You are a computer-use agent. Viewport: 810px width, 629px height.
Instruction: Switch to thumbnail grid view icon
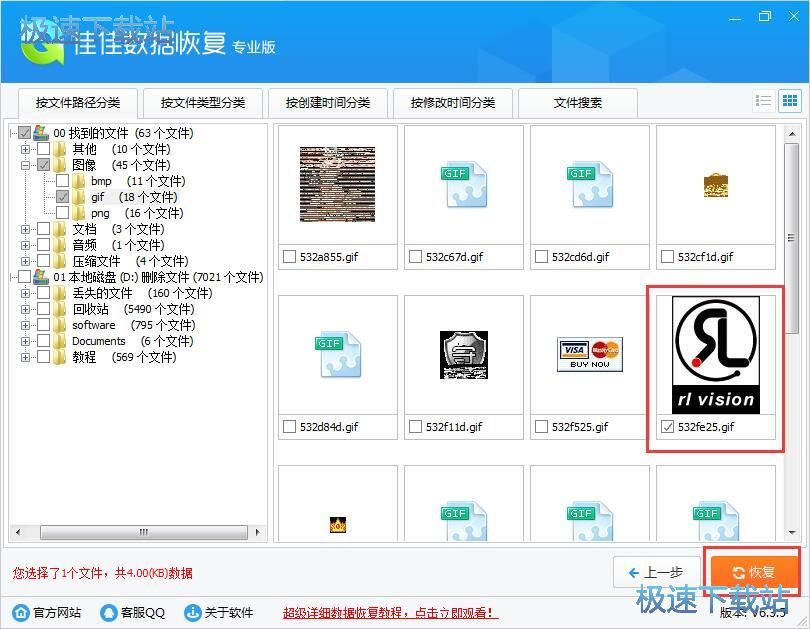click(790, 101)
